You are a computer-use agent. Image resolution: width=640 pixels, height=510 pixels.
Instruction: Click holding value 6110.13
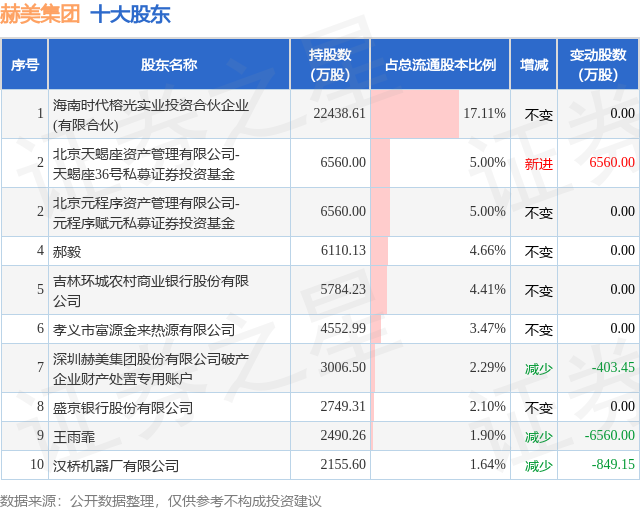[x=343, y=250]
